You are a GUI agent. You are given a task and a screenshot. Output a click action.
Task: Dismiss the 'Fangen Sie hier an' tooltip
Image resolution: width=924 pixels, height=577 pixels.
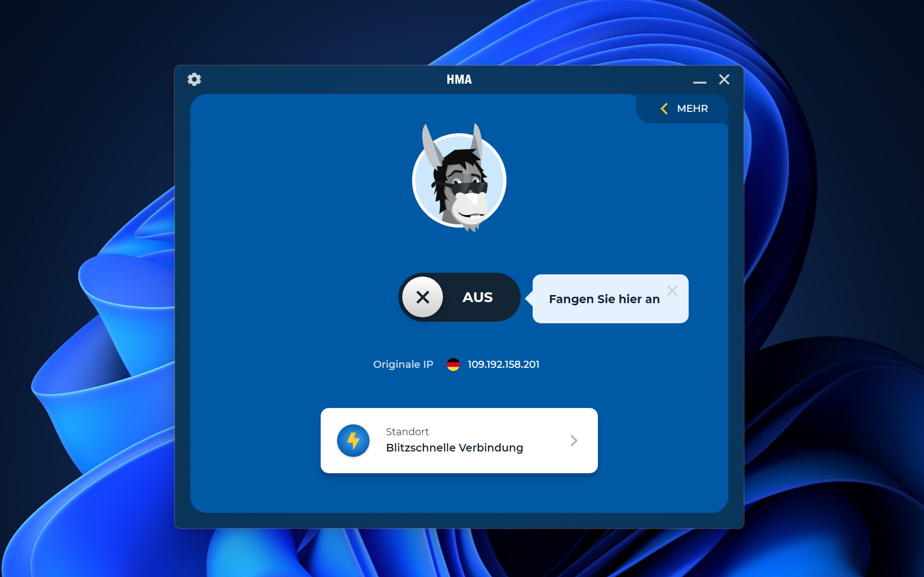coord(672,291)
